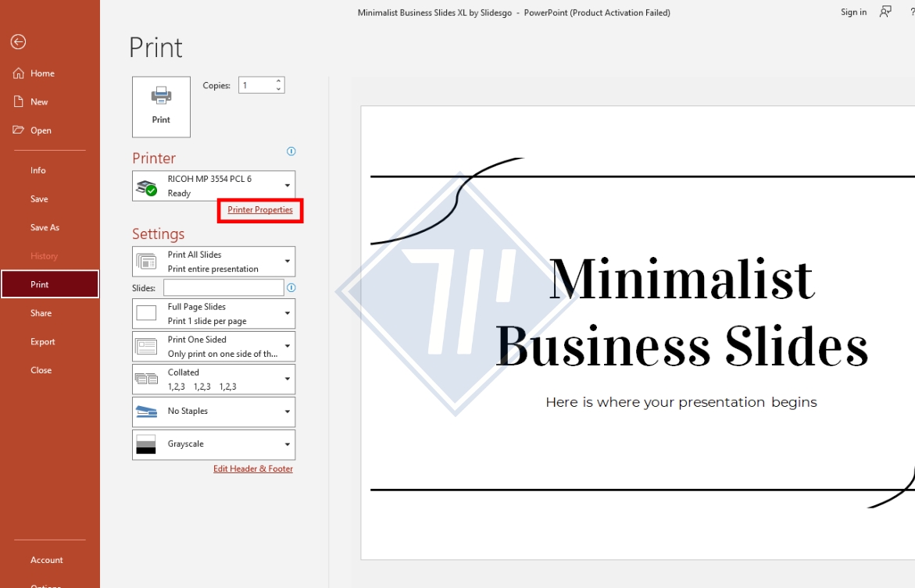This screenshot has width=915, height=588.
Task: Click the Grayscale color mode icon
Action: [x=147, y=444]
